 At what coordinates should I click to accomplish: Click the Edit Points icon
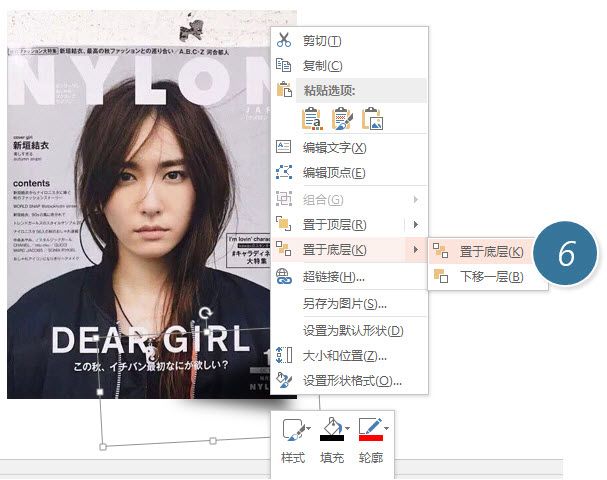click(x=284, y=172)
